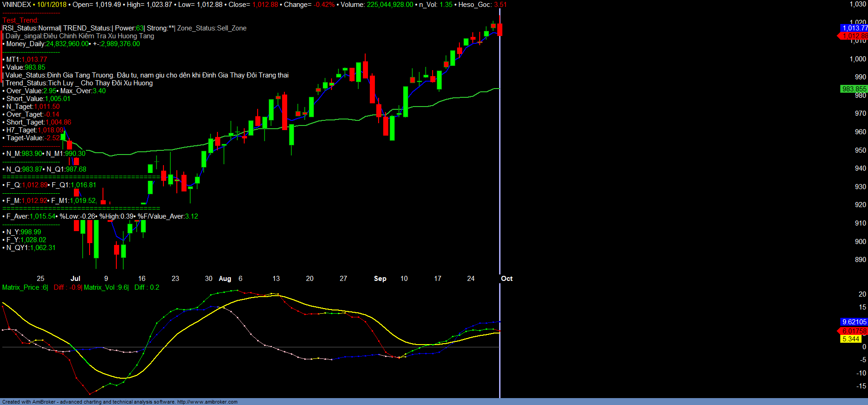Select the red 6.01758 indicator label
The image size is (868, 405).
[x=854, y=331]
